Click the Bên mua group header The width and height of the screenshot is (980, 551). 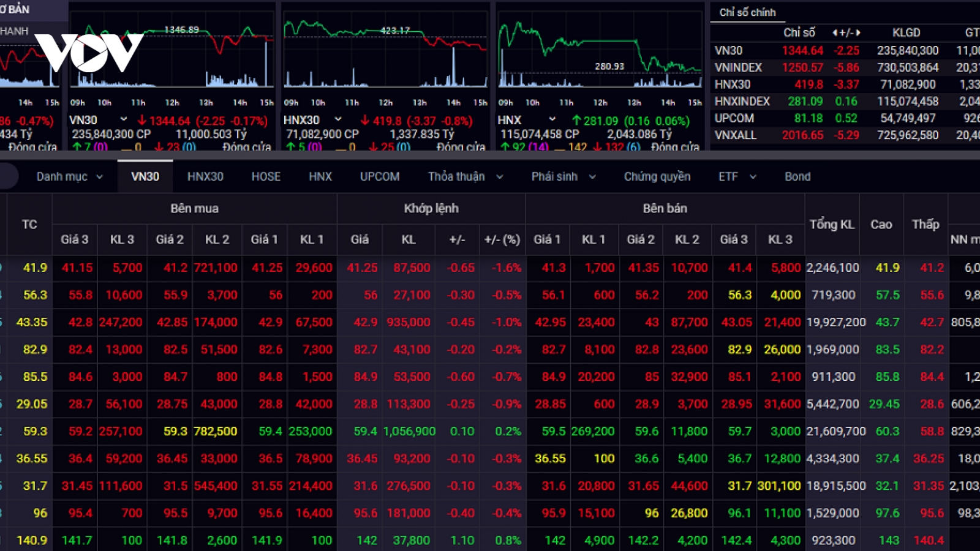(x=194, y=208)
